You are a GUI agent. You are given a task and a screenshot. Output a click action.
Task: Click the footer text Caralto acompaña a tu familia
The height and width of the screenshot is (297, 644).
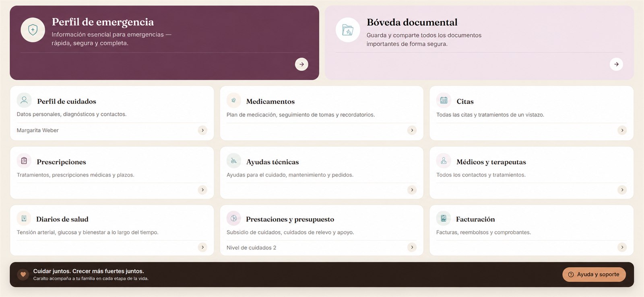coord(91,279)
